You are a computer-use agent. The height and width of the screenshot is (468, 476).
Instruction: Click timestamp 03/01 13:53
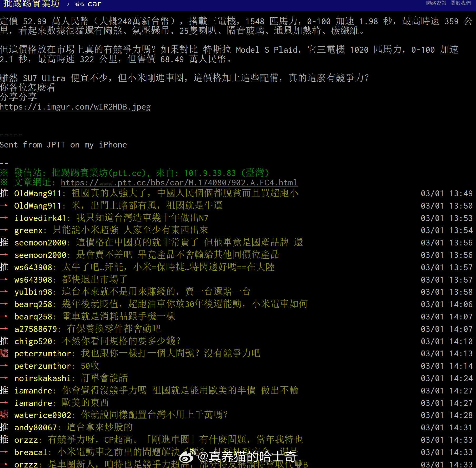click(447, 218)
